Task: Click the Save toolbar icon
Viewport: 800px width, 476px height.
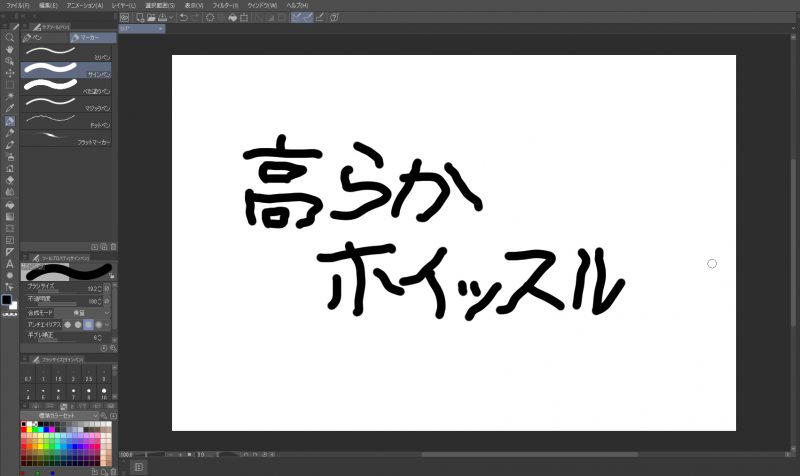Action: [x=162, y=17]
